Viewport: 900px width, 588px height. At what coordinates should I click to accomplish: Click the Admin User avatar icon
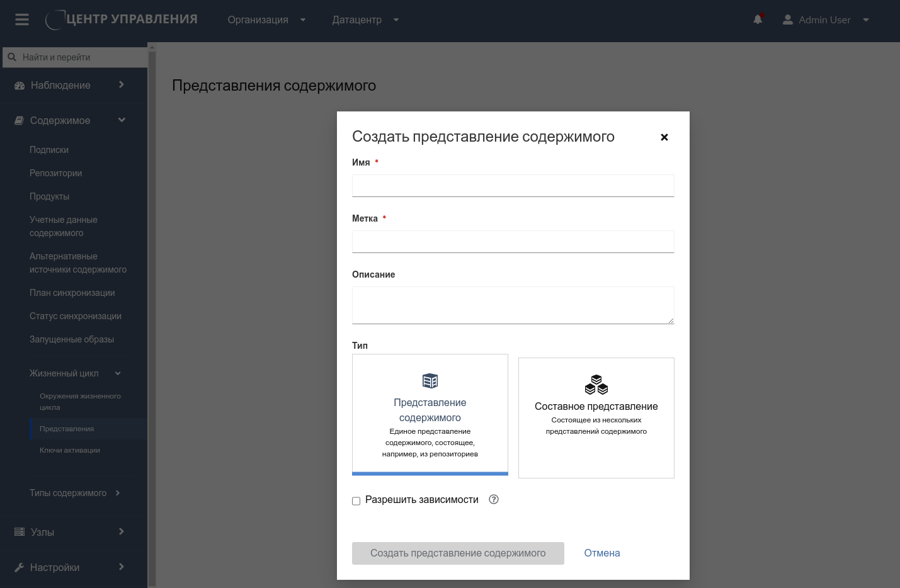coord(787,20)
